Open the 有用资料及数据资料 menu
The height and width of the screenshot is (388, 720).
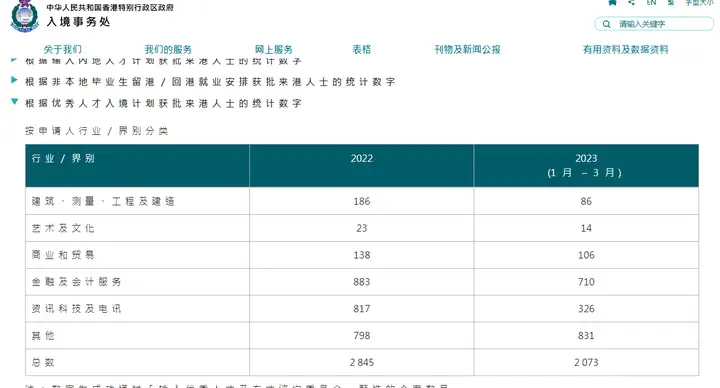point(625,50)
